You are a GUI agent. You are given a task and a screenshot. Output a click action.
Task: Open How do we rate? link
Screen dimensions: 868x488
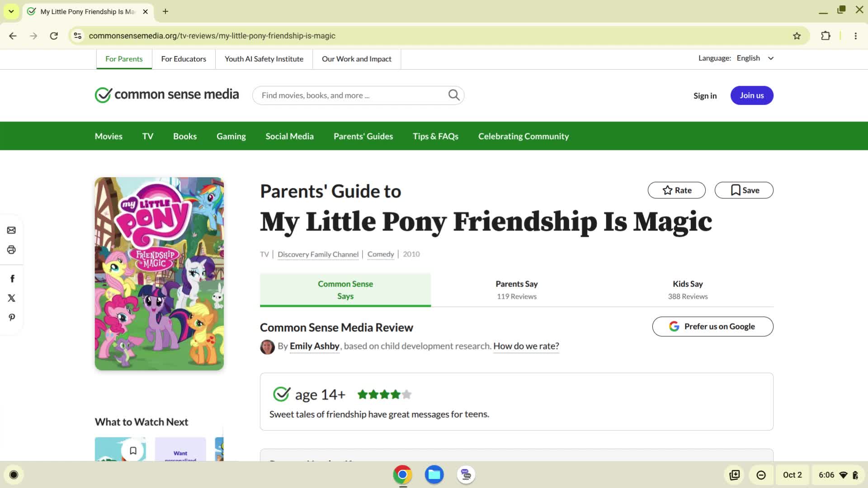(x=526, y=346)
